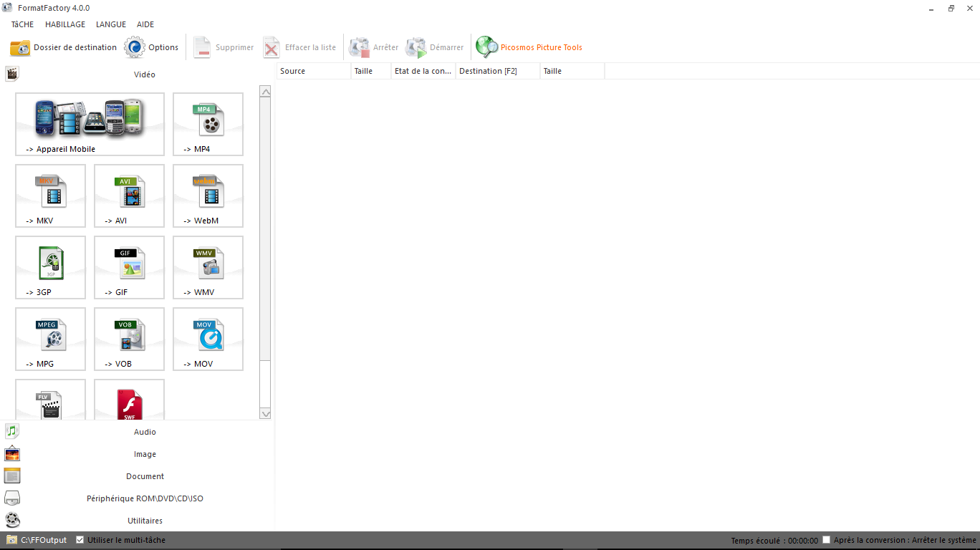Choose the MOV conversion icon

click(x=208, y=339)
